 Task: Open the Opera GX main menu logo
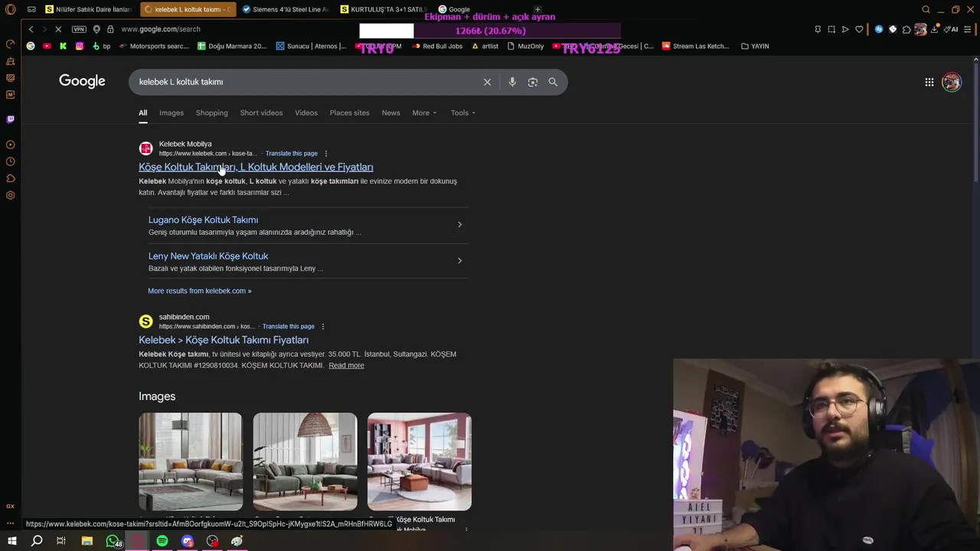point(11,9)
